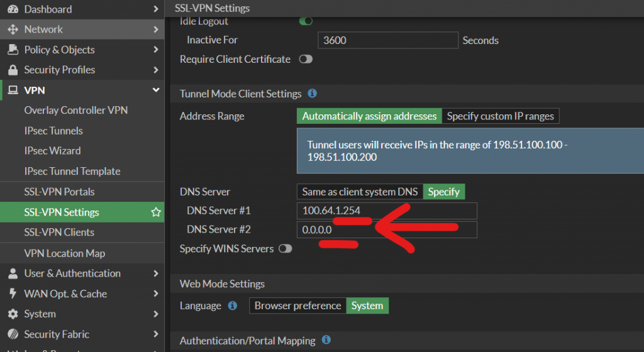Collapse the VPN menu chevron
The image size is (644, 352).
point(156,90)
